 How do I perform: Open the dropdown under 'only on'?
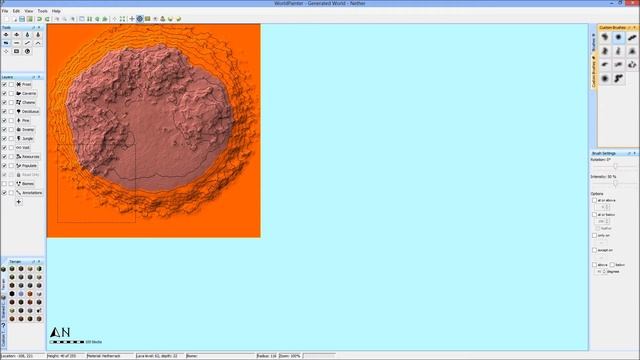pos(601,242)
